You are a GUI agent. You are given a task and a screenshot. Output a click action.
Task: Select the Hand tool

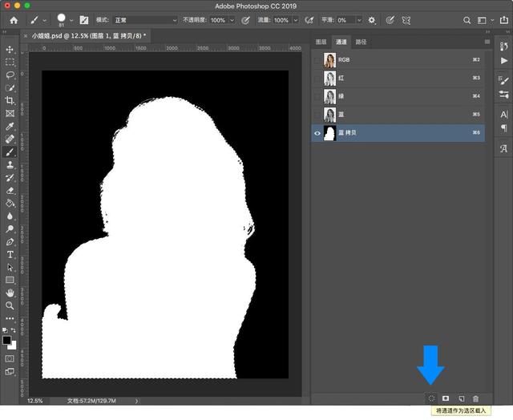pyautogui.click(x=10, y=293)
